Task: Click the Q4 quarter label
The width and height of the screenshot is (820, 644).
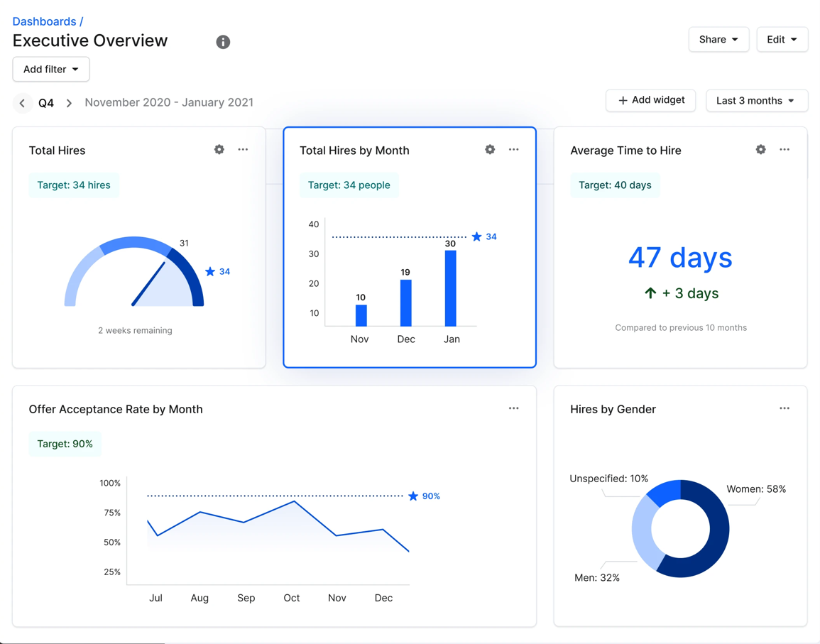Action: 46,103
